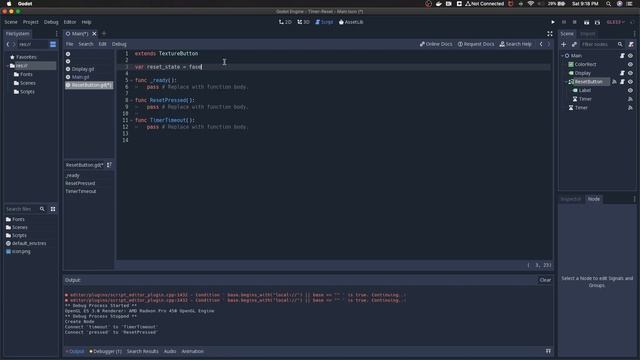640x360 pixels.
Task: Toggle distraction-free mode icon
Action: pos(550,33)
